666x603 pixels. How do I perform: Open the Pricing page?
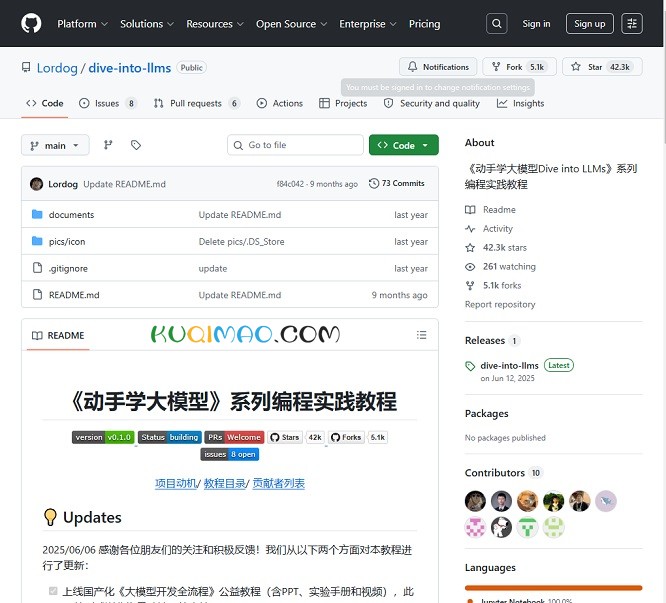pyautogui.click(x=424, y=24)
